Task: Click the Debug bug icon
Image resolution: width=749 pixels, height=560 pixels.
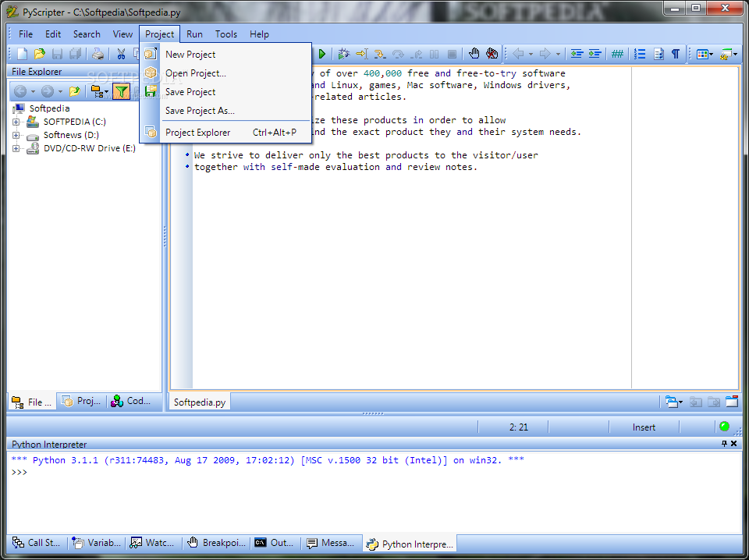Action: tap(343, 54)
